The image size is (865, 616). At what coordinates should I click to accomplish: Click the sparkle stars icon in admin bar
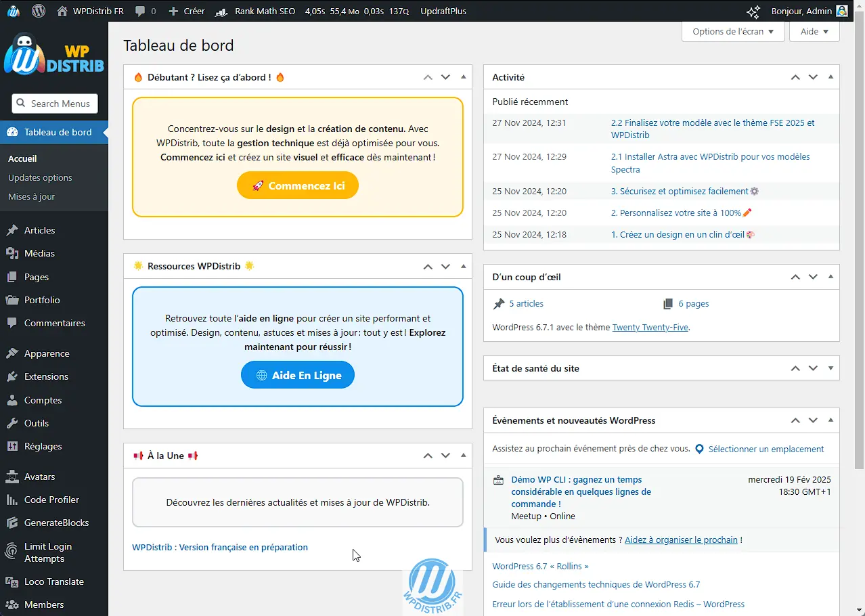pyautogui.click(x=753, y=11)
